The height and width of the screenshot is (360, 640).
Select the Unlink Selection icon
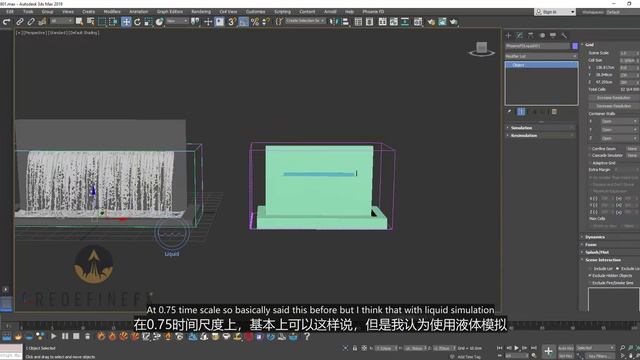pyautogui.click(x=31, y=22)
